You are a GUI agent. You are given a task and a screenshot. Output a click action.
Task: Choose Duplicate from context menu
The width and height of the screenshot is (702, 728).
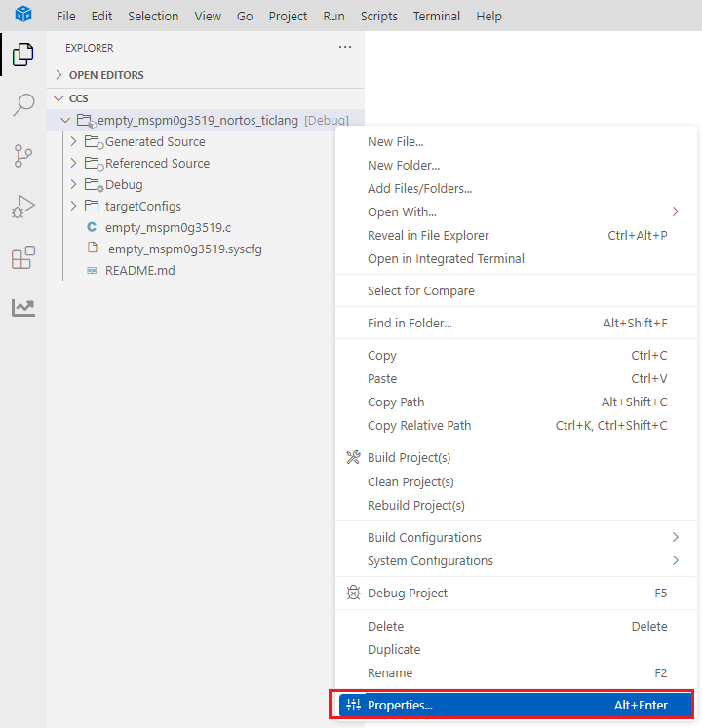point(516,649)
